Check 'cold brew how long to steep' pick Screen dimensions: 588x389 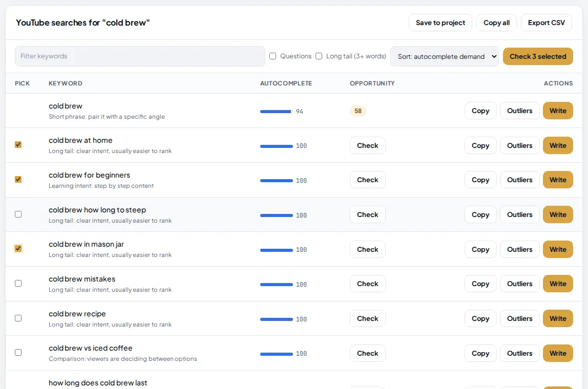[18, 214]
